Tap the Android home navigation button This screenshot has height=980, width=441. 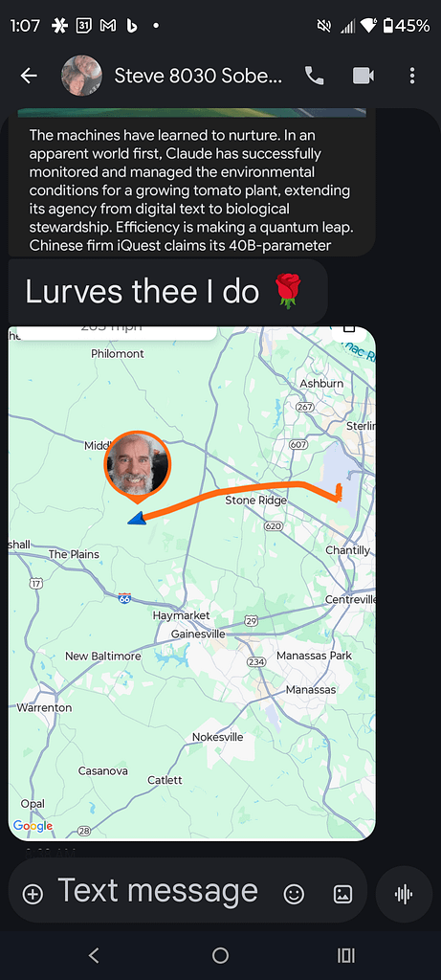(x=220, y=955)
